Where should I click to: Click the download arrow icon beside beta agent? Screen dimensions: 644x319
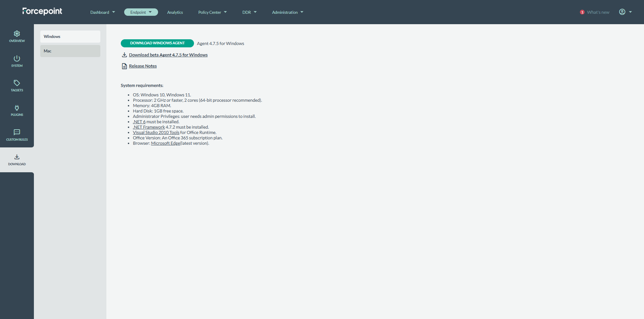pyautogui.click(x=124, y=55)
